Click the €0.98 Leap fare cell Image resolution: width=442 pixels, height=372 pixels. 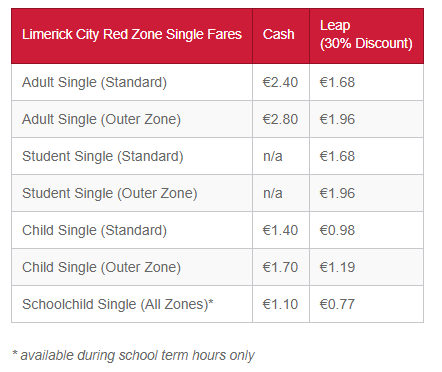pos(337,230)
